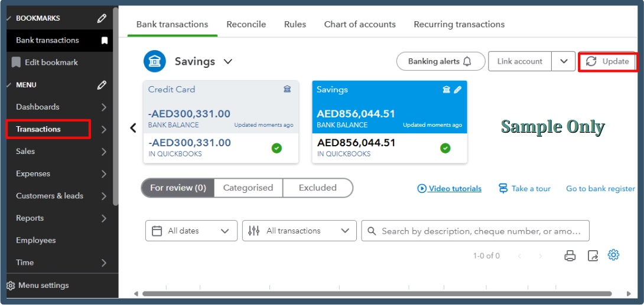
Task: Expand the arrow next to Link account
Action: (x=564, y=61)
